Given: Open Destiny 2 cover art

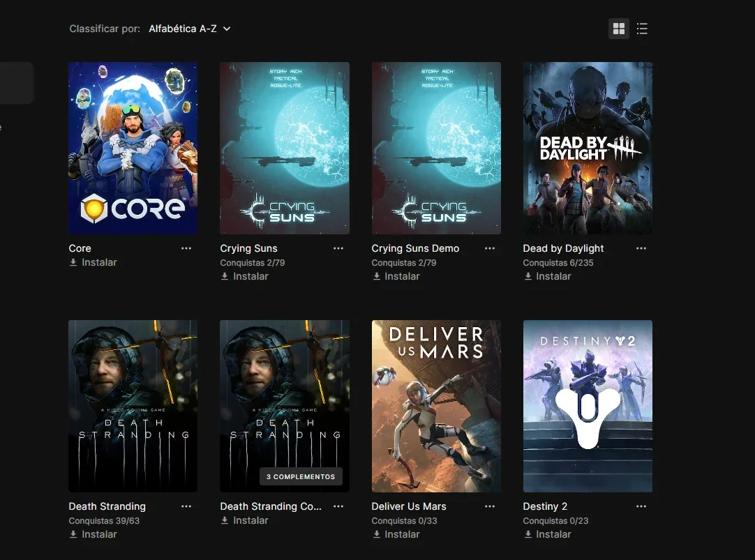Looking at the screenshot, I should (x=588, y=406).
